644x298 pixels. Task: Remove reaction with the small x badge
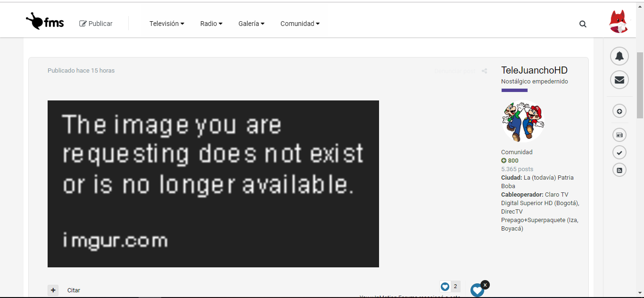[x=485, y=284]
